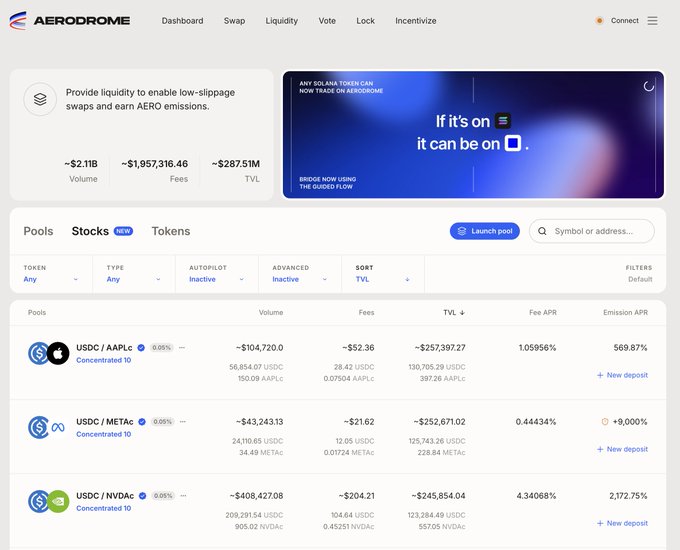
Task: Click the Emission APR column header
Action: click(625, 312)
